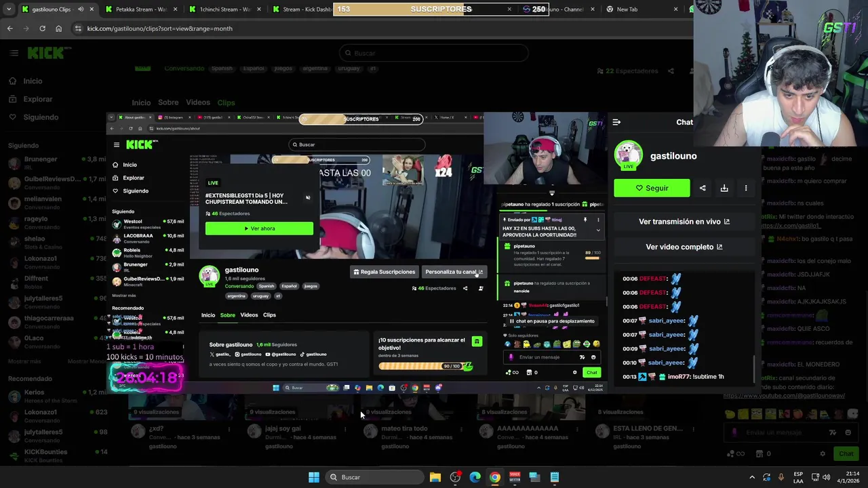Image resolution: width=868 pixels, height=488 pixels.
Task: Download the clip with the download icon
Action: tap(724, 188)
